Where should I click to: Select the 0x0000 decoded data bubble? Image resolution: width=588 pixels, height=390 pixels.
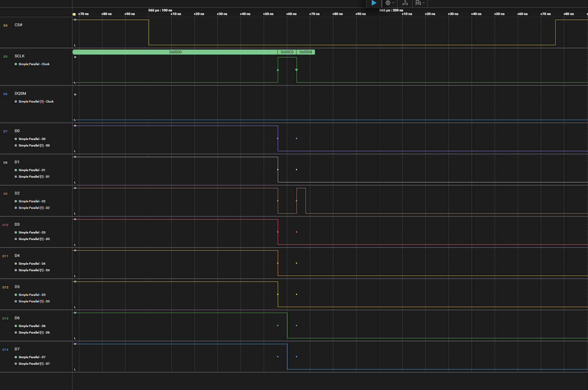(x=175, y=52)
